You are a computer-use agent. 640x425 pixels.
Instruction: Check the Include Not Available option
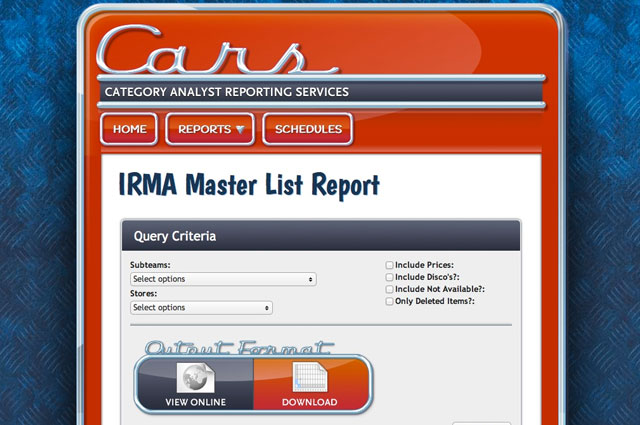390,289
